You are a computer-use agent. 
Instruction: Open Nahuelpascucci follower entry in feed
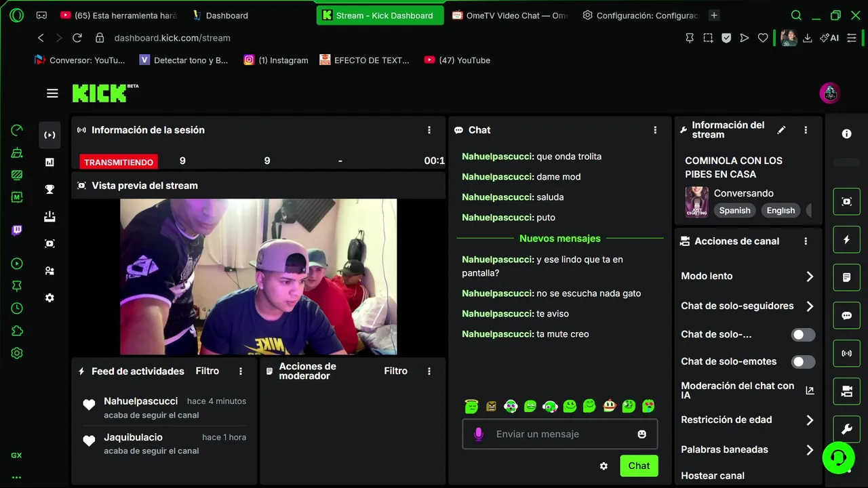[164, 408]
